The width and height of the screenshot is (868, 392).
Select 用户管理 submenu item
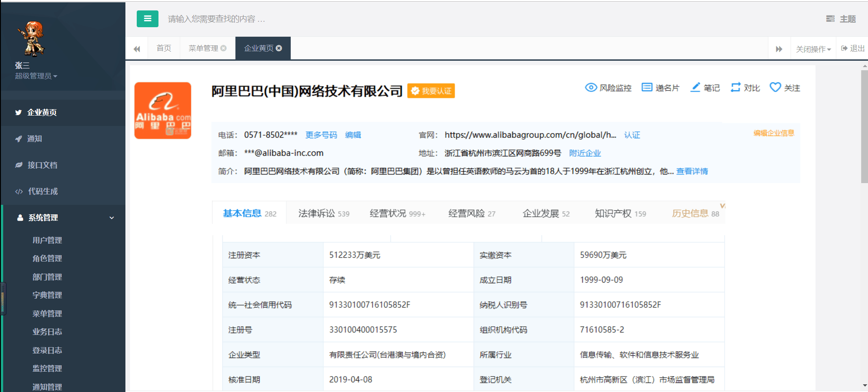pos(47,240)
